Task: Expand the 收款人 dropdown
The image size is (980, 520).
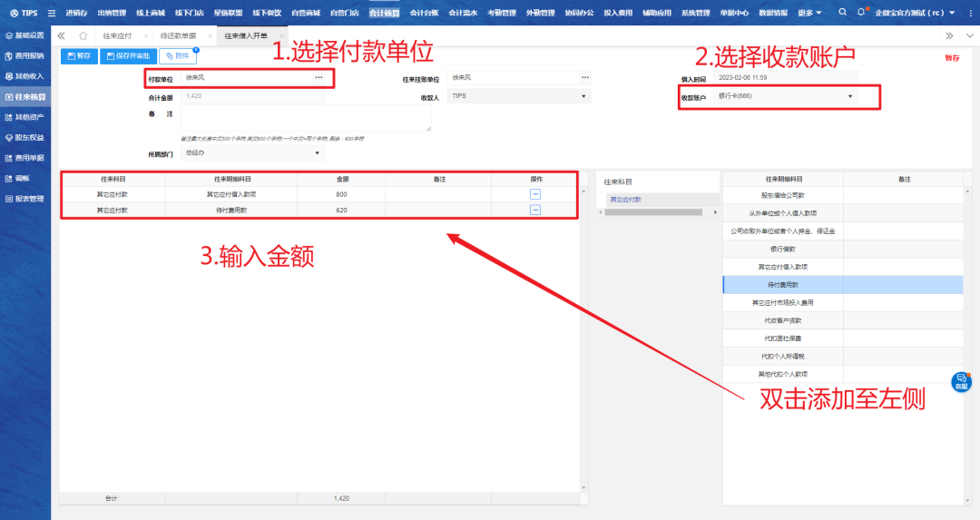Action: [583, 95]
